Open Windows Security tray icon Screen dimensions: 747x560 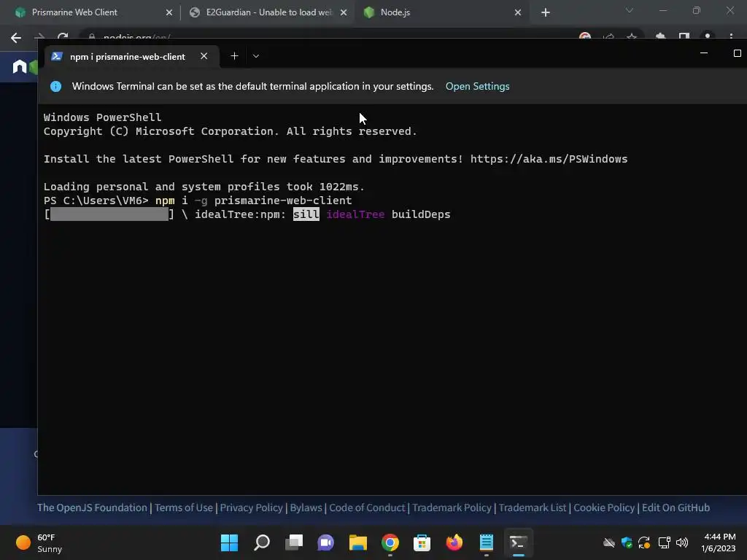[627, 542]
